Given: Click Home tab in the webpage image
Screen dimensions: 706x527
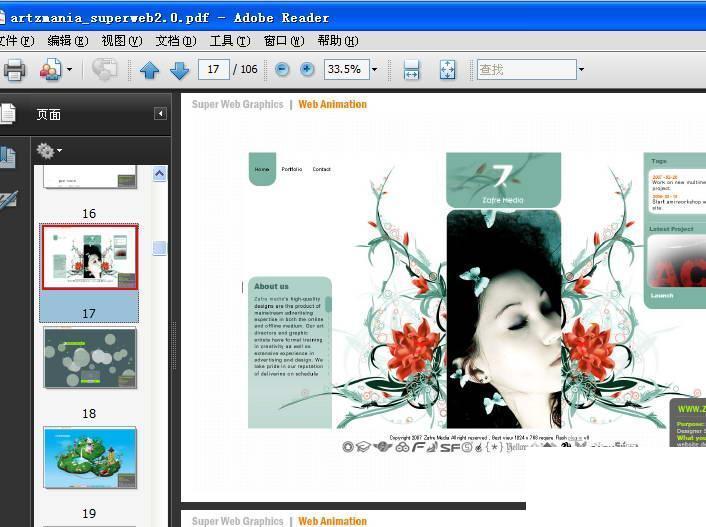Looking at the screenshot, I should coord(262,169).
